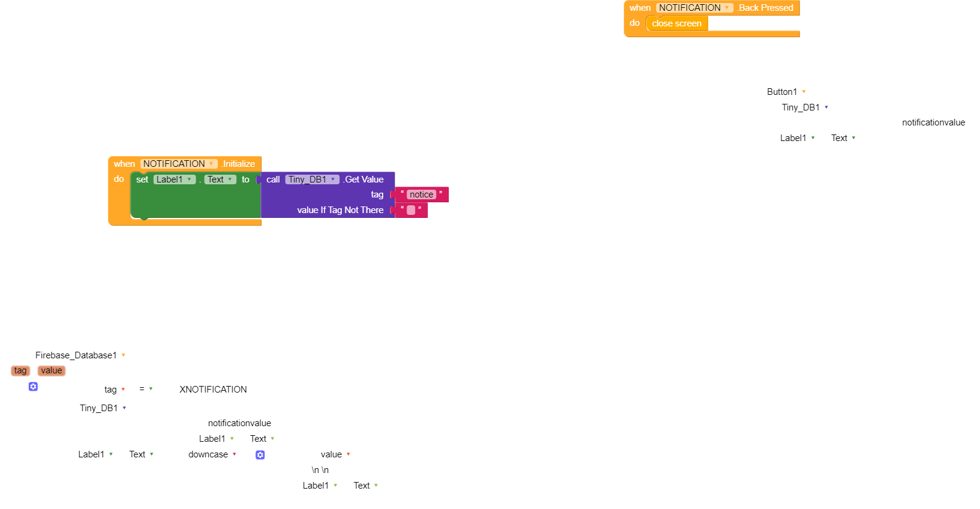The image size is (980, 509).
Task: Click the orange value parameter chip
Action: tap(52, 371)
